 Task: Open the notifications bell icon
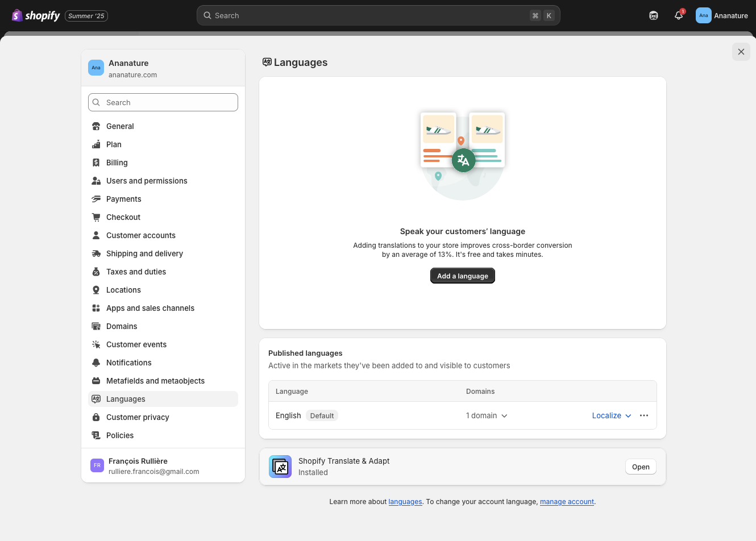coord(678,15)
